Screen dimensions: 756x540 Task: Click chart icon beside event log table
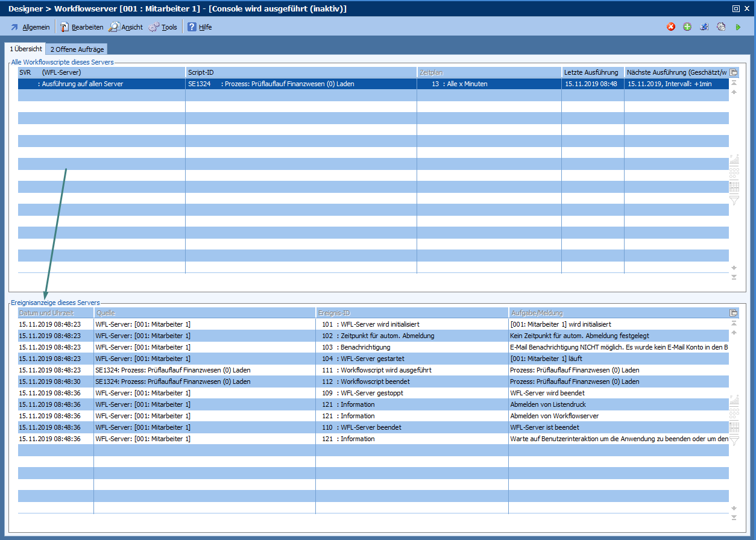(x=734, y=400)
